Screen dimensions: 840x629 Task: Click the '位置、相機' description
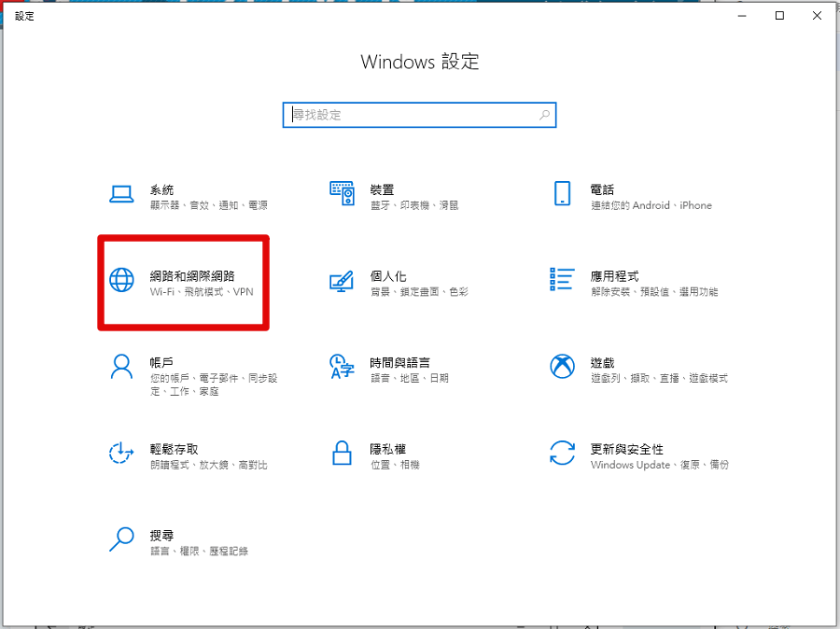[x=396, y=465]
